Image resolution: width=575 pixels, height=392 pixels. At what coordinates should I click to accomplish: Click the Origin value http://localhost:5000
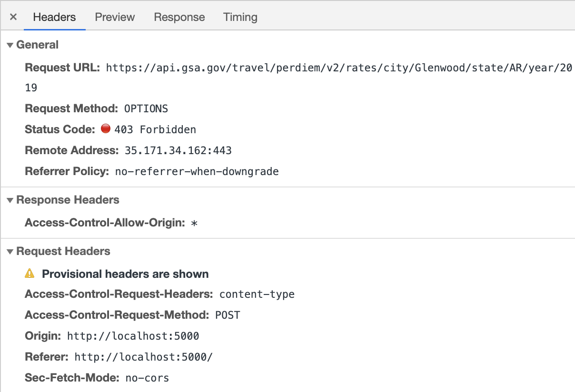(x=133, y=336)
